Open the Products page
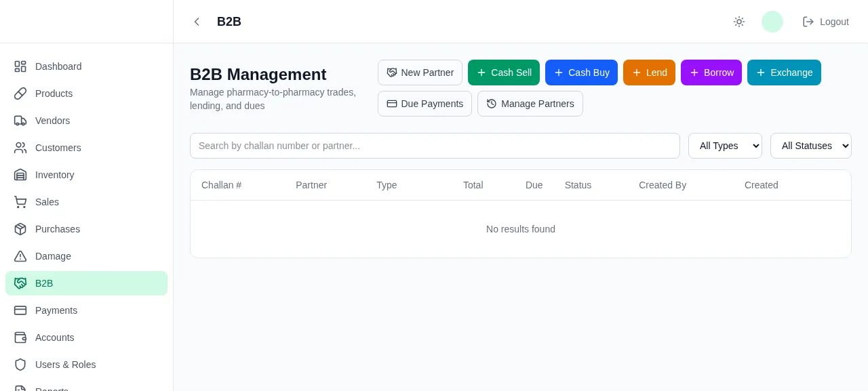 point(86,94)
